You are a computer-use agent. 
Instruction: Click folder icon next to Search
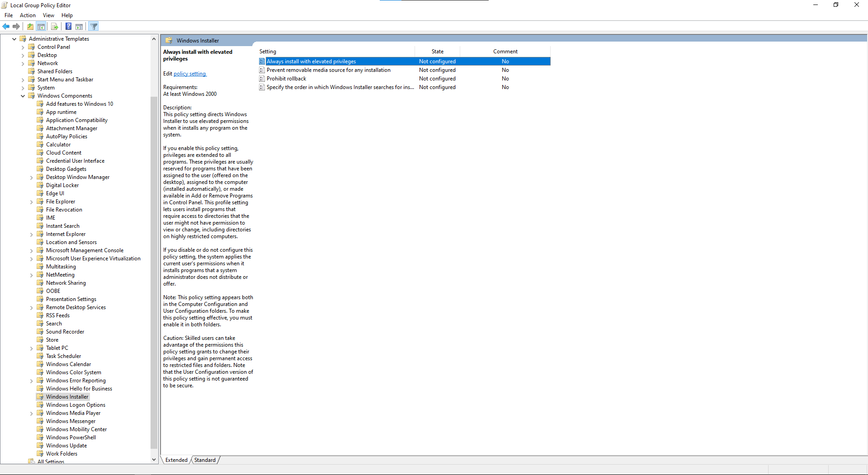pos(40,324)
